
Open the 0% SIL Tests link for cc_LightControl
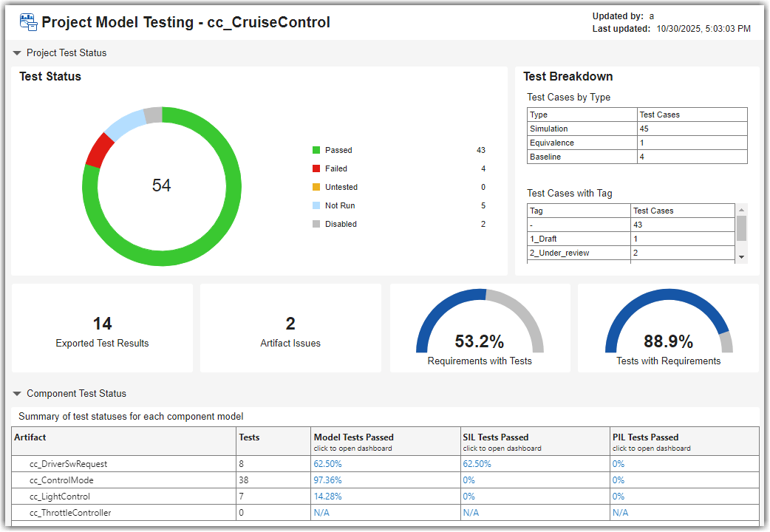469,496
